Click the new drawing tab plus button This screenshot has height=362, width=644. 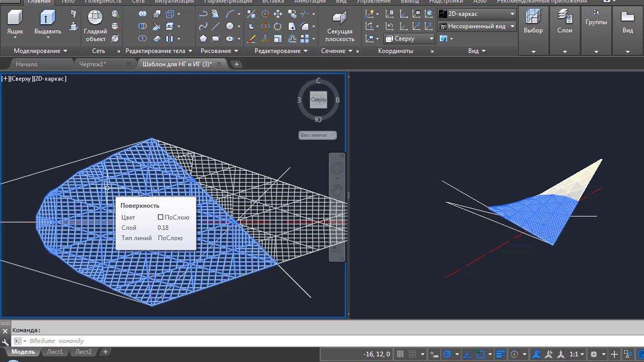coord(236,64)
